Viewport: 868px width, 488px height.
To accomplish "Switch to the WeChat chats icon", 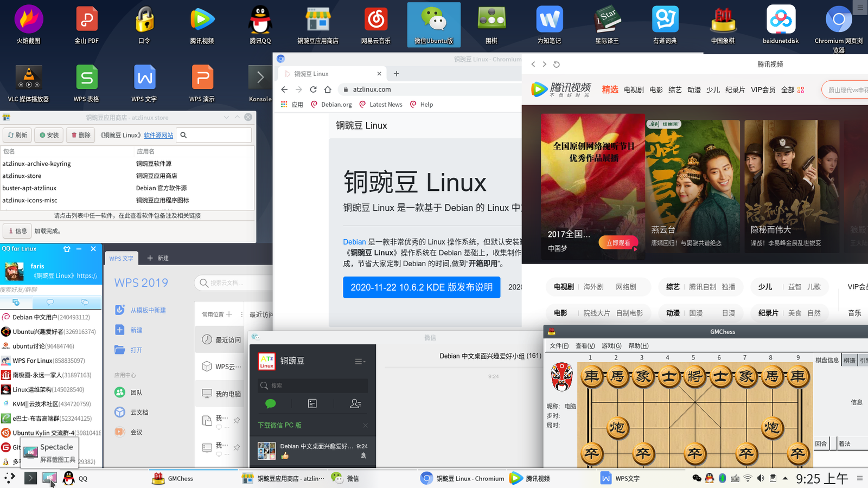I will (270, 403).
